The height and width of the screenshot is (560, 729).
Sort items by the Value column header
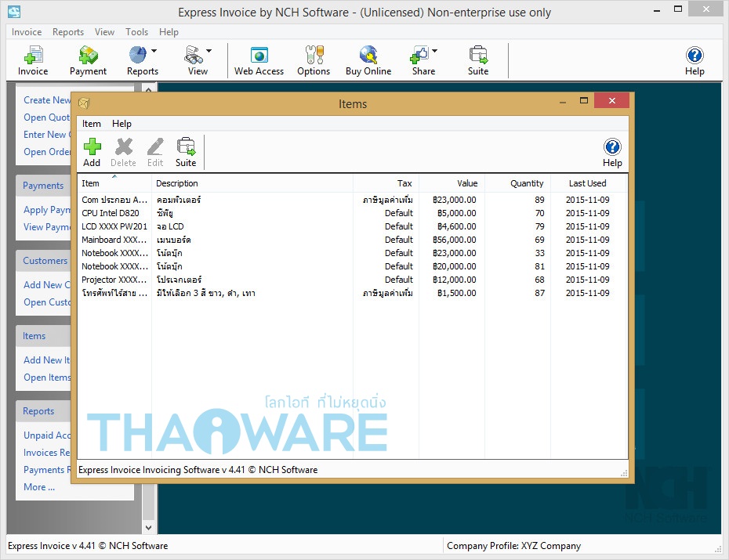pos(467,183)
